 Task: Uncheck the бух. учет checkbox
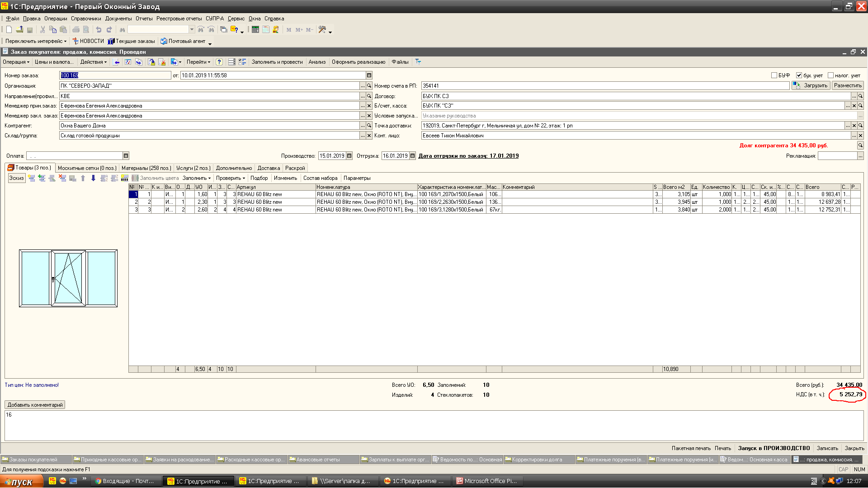[x=799, y=75]
